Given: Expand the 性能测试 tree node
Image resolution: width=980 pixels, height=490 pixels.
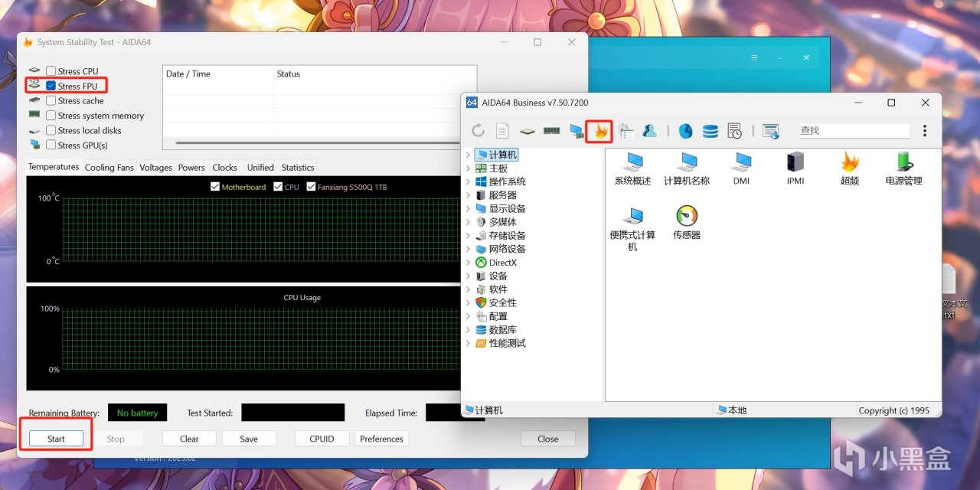Looking at the screenshot, I should tap(468, 344).
